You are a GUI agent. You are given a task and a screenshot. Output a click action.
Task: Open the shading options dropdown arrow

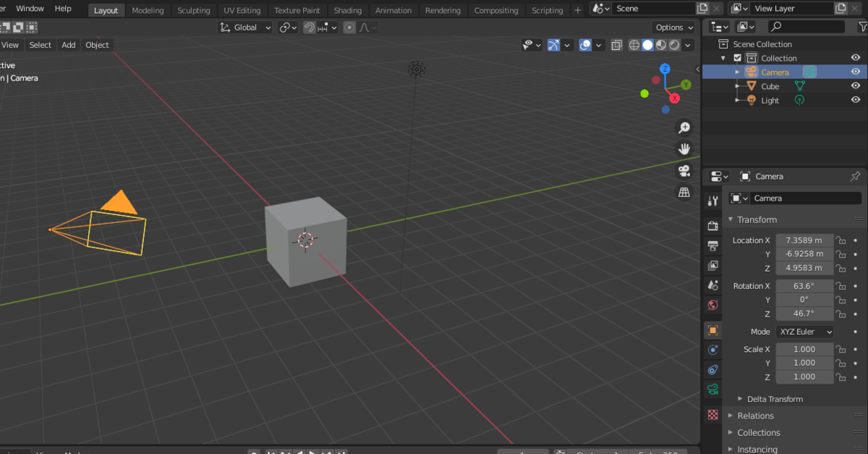pyautogui.click(x=689, y=45)
